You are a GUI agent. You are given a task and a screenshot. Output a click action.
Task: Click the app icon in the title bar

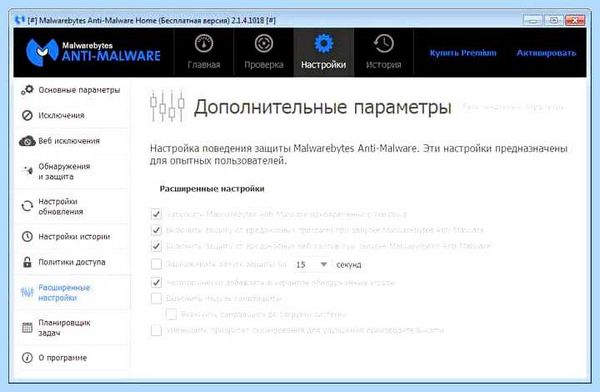click(x=20, y=20)
